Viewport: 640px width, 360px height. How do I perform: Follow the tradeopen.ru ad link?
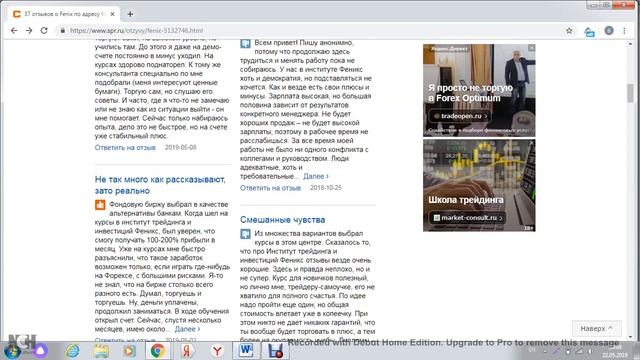460,116
